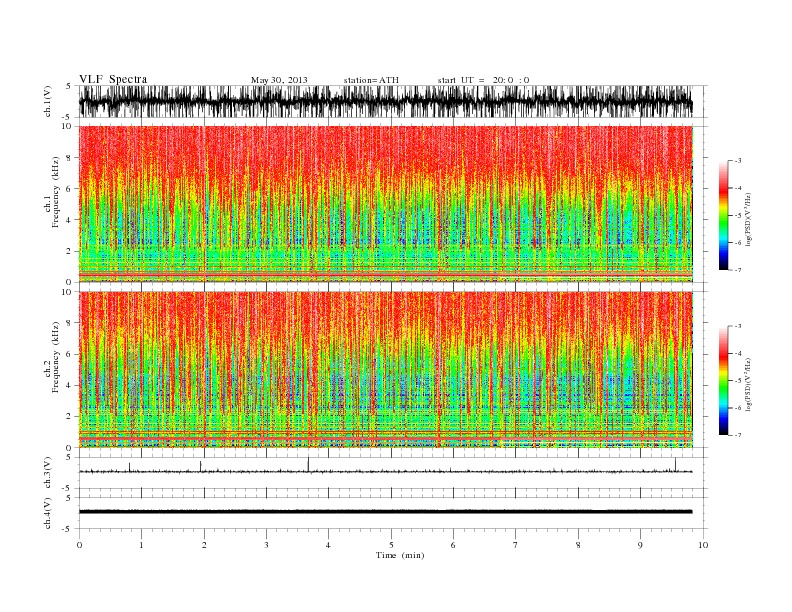Click the ch.1 spectrogram color scale bar
Viewport: 792px width, 612px height.
tap(723, 215)
